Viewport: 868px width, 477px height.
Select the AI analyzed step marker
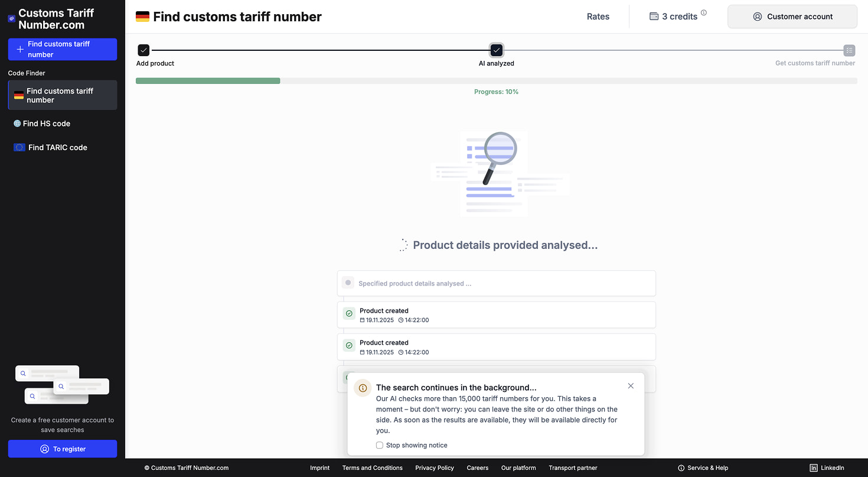click(x=497, y=50)
